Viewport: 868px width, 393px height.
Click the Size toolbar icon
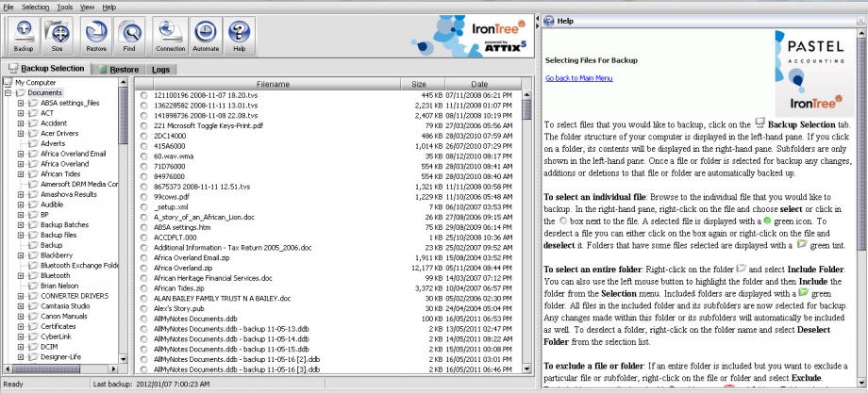coord(58,36)
